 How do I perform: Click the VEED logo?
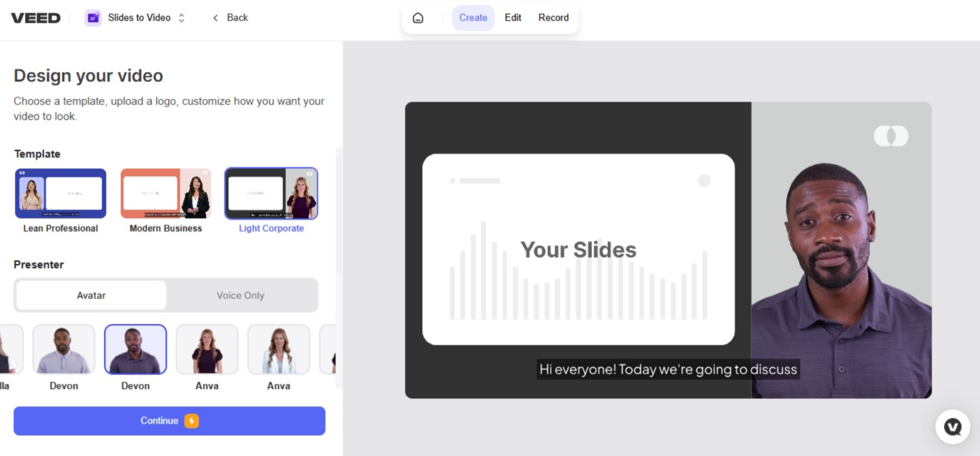(36, 18)
